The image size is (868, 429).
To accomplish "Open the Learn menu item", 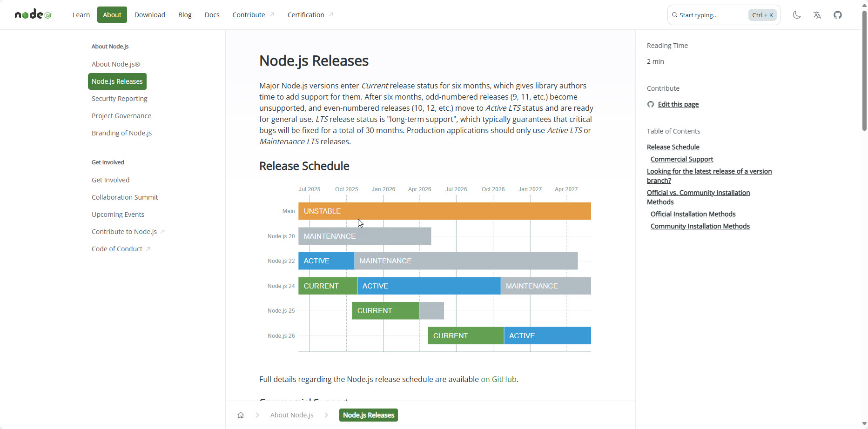I will click(81, 15).
